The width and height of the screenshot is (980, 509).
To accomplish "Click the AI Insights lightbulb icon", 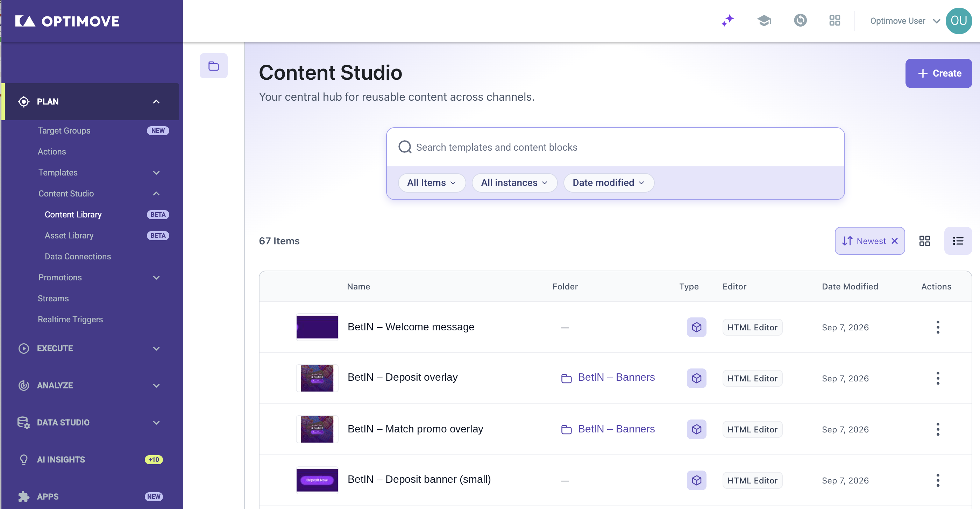I will (23, 459).
